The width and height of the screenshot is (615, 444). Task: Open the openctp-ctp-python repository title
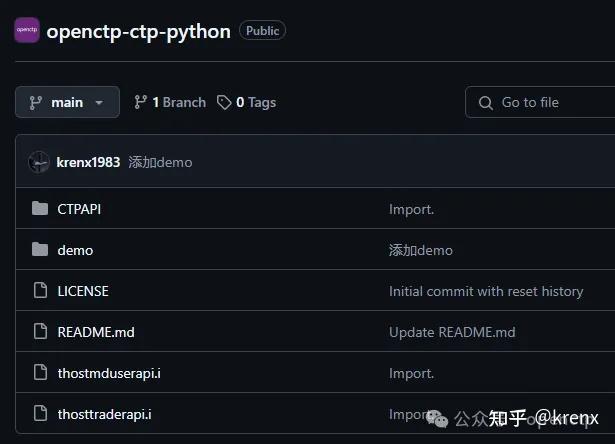[138, 30]
